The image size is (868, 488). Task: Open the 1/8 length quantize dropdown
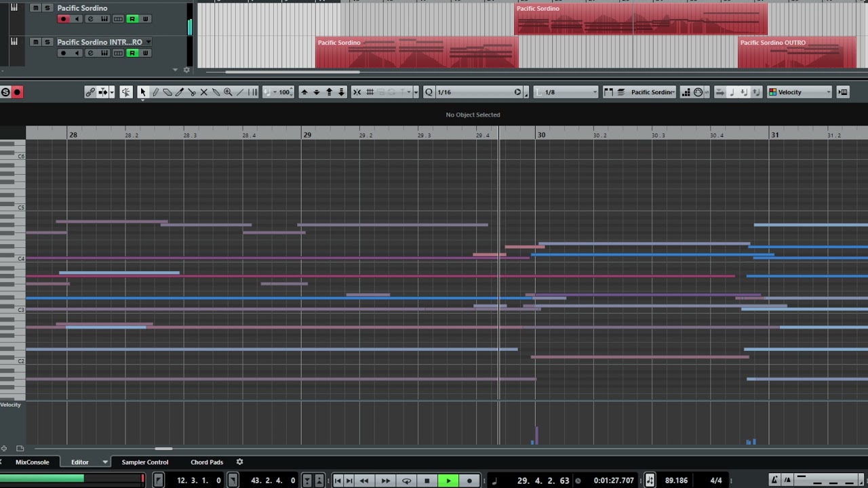(x=567, y=92)
